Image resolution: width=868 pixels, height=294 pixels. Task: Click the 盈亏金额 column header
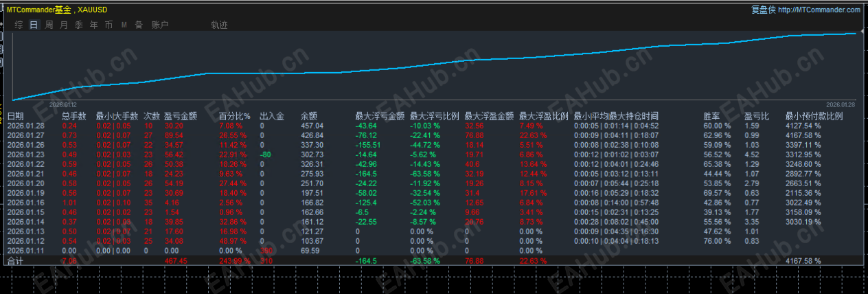point(181,116)
